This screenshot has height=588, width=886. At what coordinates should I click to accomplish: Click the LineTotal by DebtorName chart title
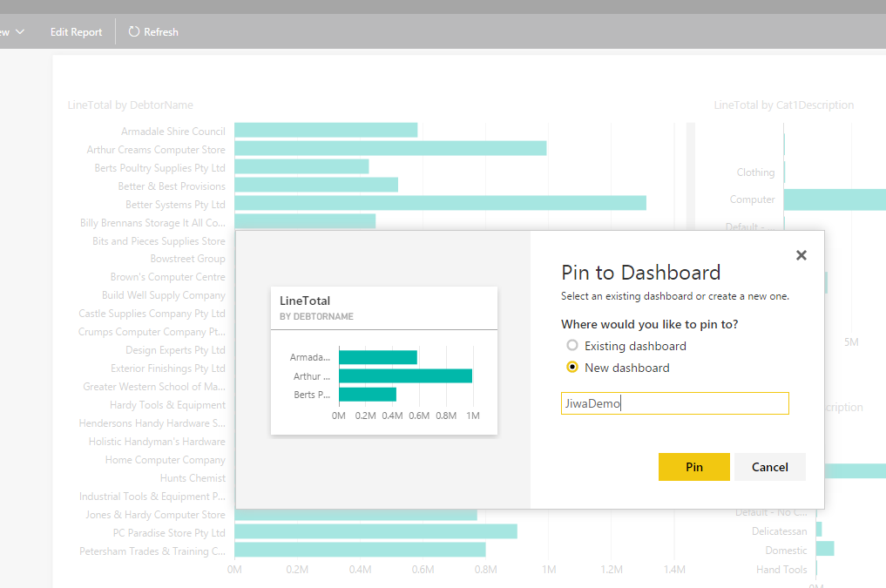tap(130, 105)
